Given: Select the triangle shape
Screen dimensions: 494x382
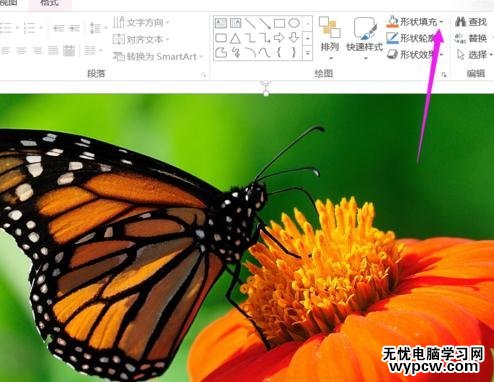Looking at the screenshot, I should [235, 38].
